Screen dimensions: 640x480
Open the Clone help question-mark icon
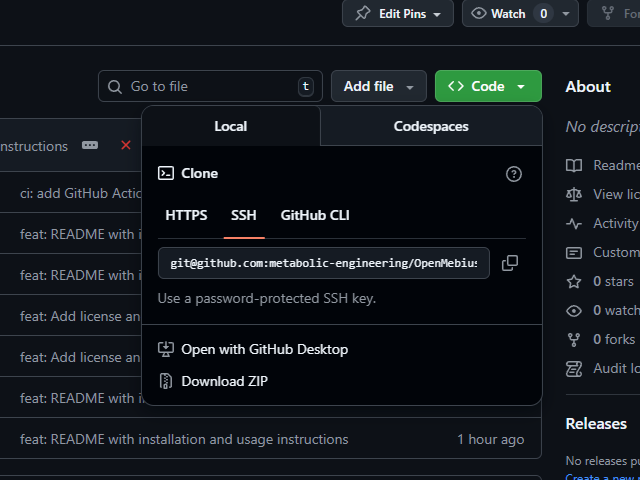[x=513, y=174]
